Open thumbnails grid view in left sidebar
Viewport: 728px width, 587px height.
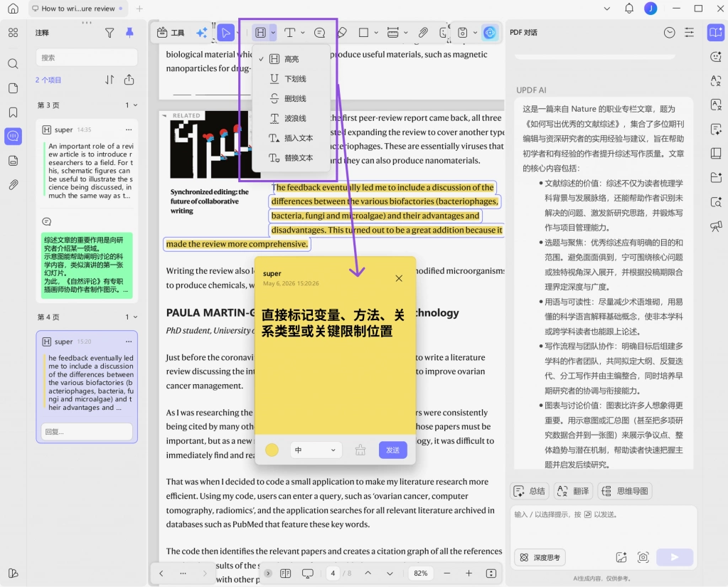pos(13,33)
